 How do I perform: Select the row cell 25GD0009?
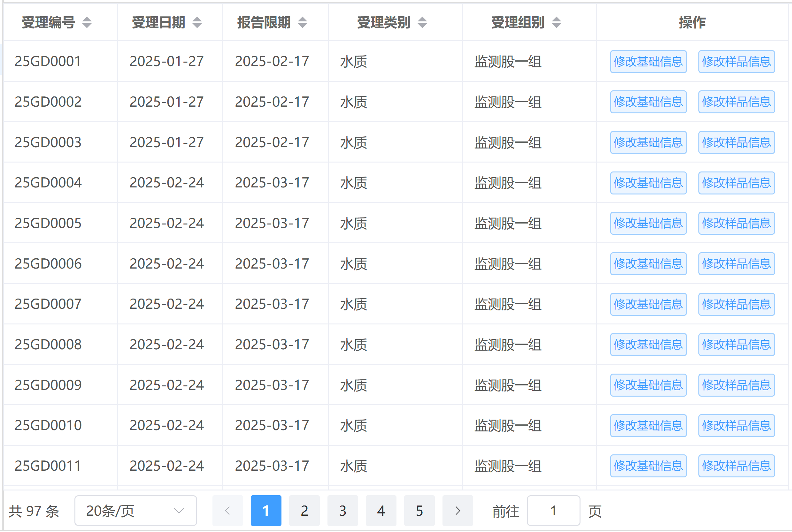coord(48,385)
